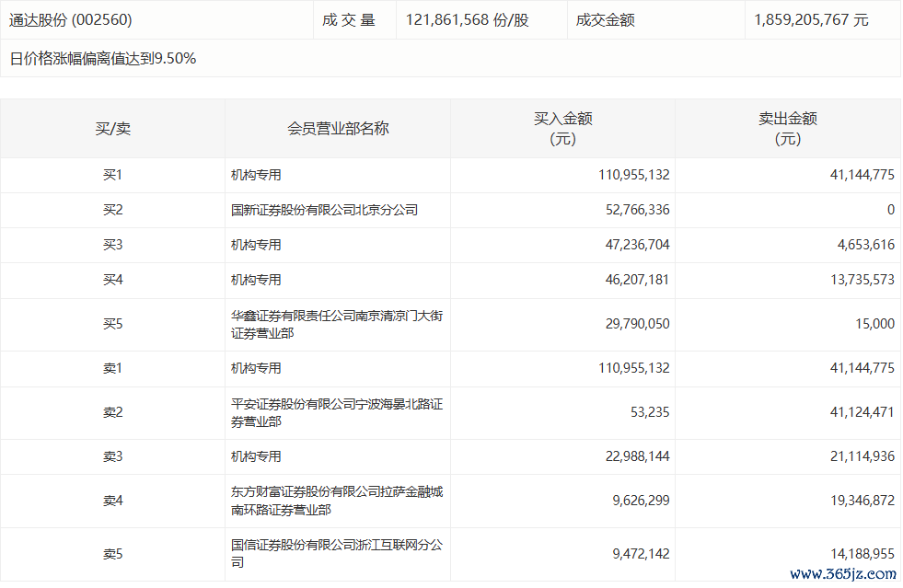Click 国新证券股份有限公司北京分公司

[324, 210]
